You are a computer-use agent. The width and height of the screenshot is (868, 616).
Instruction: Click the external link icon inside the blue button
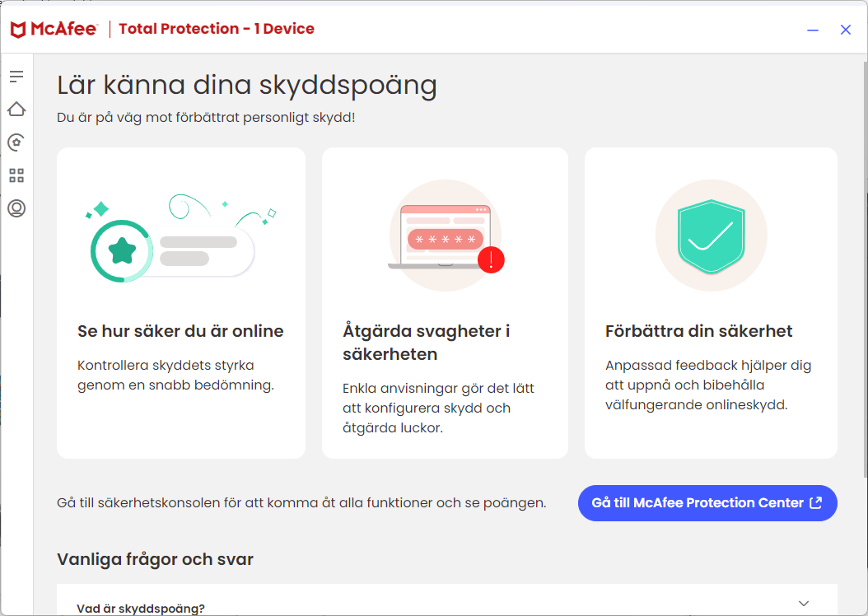[814, 502]
